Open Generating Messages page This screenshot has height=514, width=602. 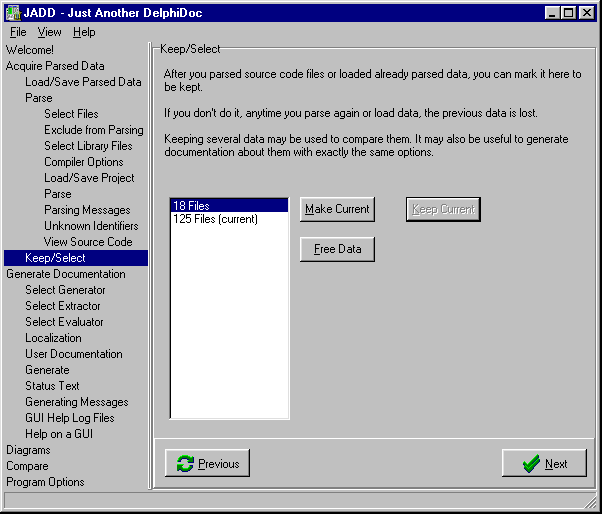77,402
